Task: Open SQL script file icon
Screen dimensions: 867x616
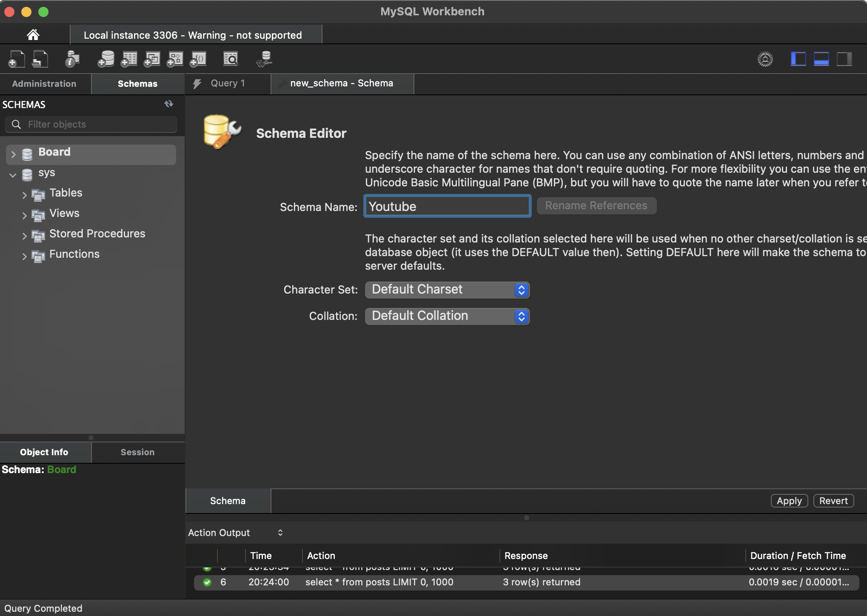Action: click(40, 59)
